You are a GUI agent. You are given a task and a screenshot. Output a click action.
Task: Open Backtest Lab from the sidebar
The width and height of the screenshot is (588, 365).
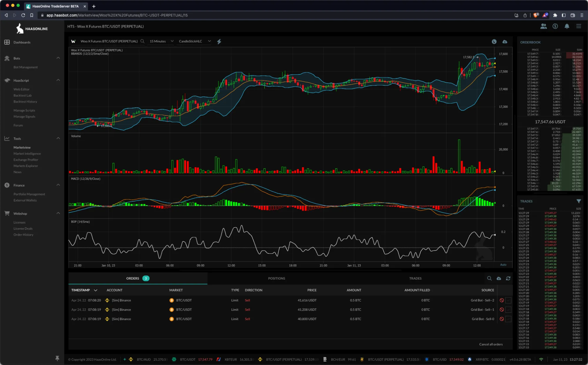point(22,95)
